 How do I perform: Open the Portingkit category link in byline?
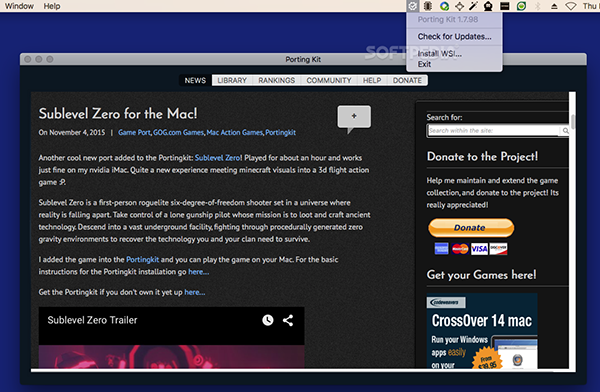(280, 132)
